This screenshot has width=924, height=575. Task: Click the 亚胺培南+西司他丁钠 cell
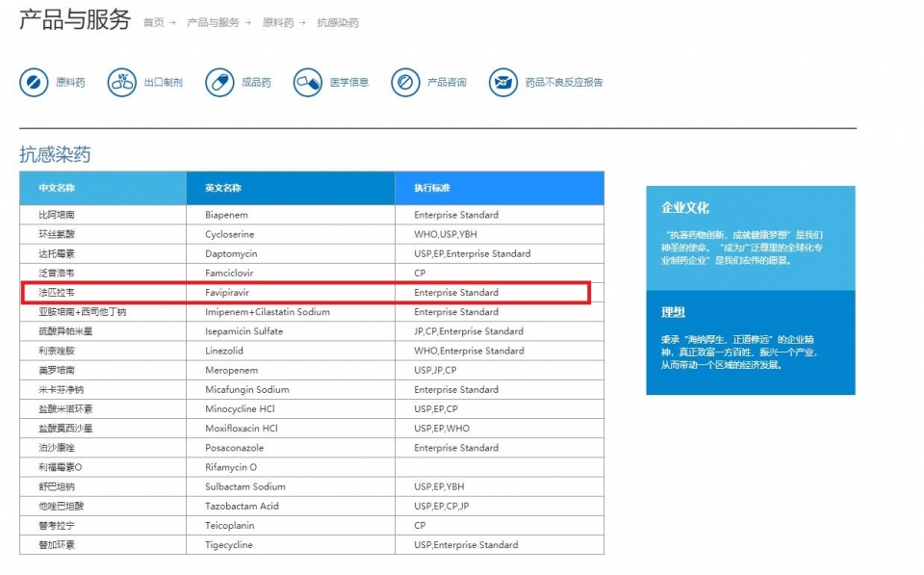click(x=103, y=312)
